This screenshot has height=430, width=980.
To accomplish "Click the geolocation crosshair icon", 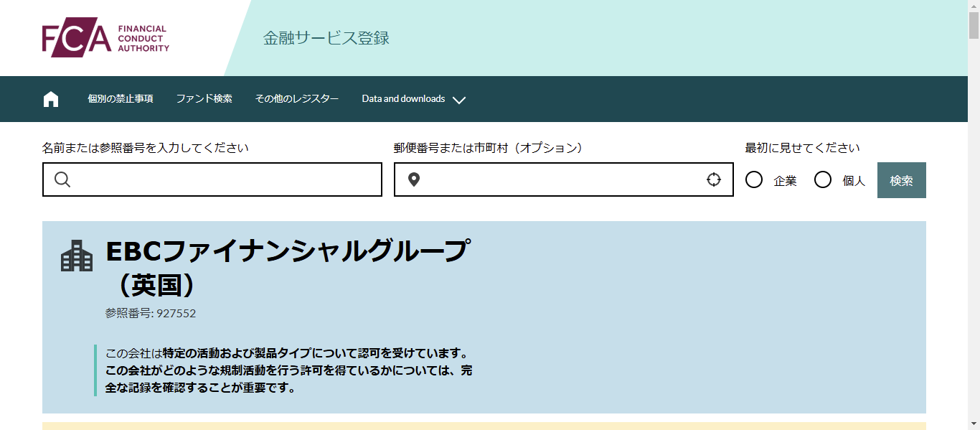I will (x=714, y=179).
